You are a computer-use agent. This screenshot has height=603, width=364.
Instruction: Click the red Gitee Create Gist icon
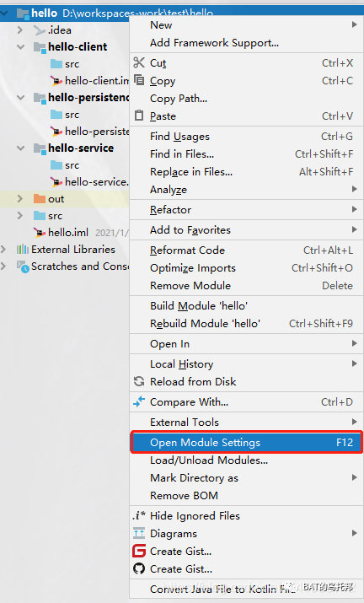(x=139, y=551)
